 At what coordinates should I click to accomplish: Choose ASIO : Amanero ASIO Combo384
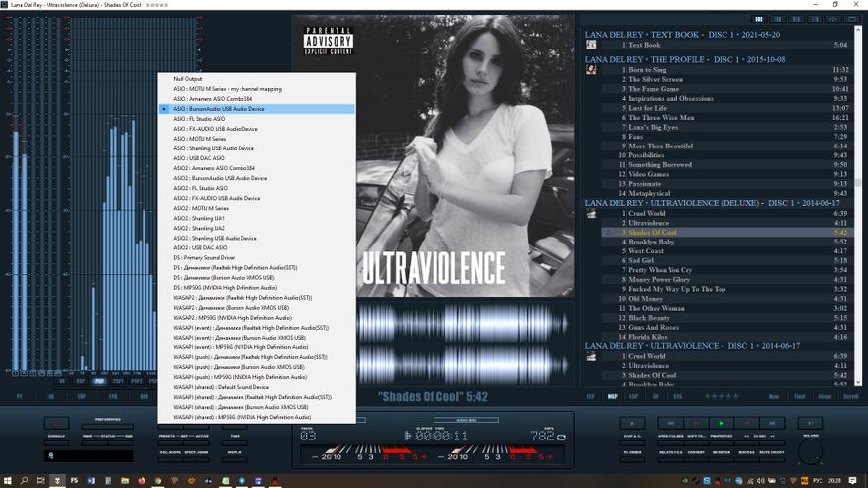[x=257, y=99]
